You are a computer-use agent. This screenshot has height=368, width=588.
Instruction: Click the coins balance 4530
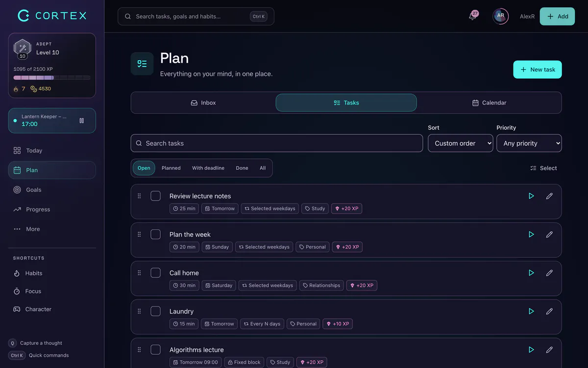pyautogui.click(x=41, y=89)
